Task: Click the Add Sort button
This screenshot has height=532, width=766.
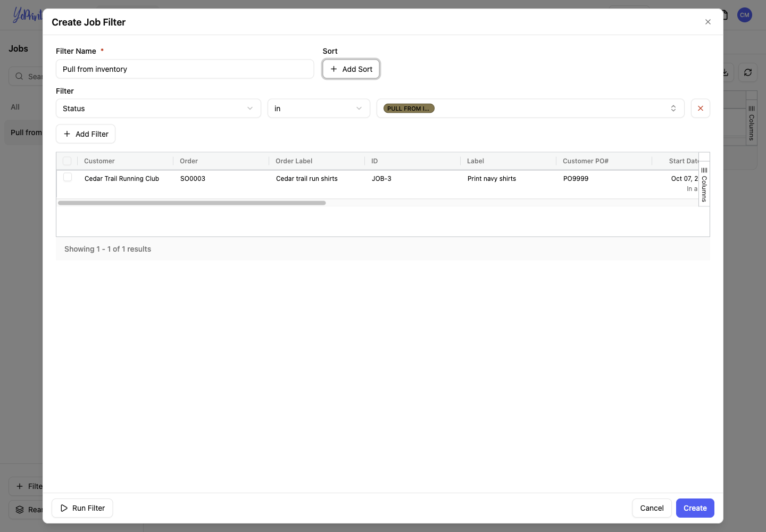Action: pyautogui.click(x=351, y=69)
